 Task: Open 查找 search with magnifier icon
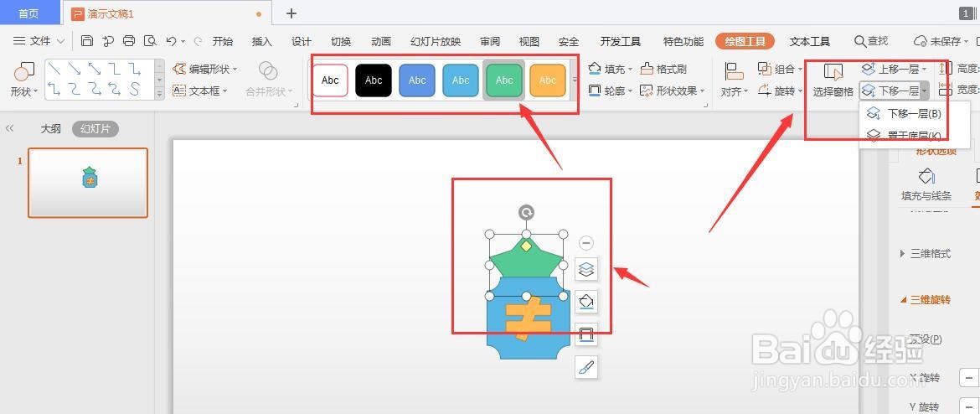pyautogui.click(x=870, y=41)
